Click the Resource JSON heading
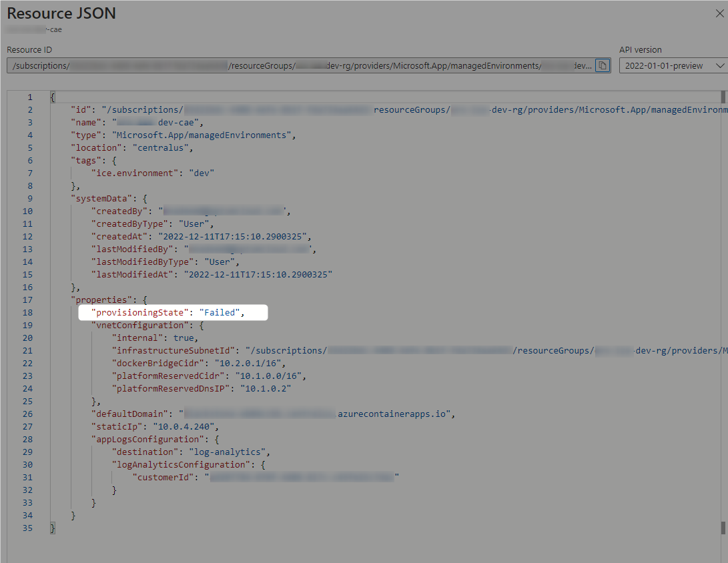Screen dimensions: 728x563 point(61,13)
